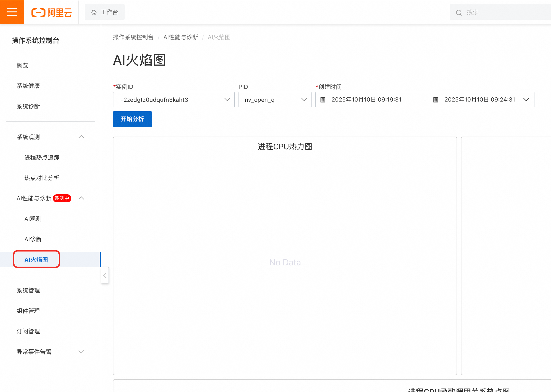Open the PID dropdown showing nv_open_q
This screenshot has height=392, width=551.
275,100
